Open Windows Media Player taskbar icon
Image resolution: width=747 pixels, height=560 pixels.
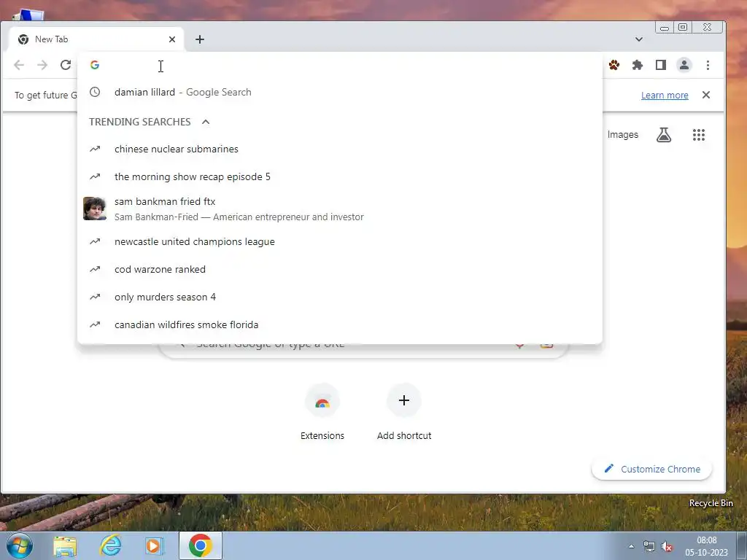tap(153, 546)
